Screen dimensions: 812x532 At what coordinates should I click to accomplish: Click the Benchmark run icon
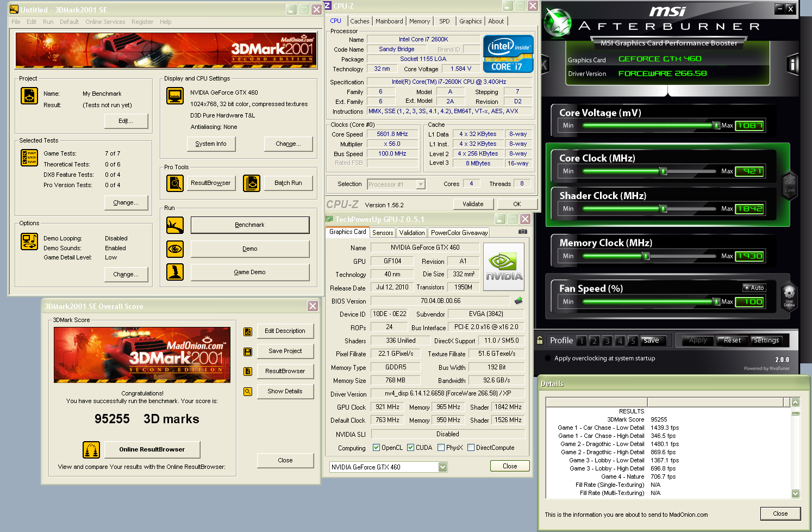click(175, 225)
